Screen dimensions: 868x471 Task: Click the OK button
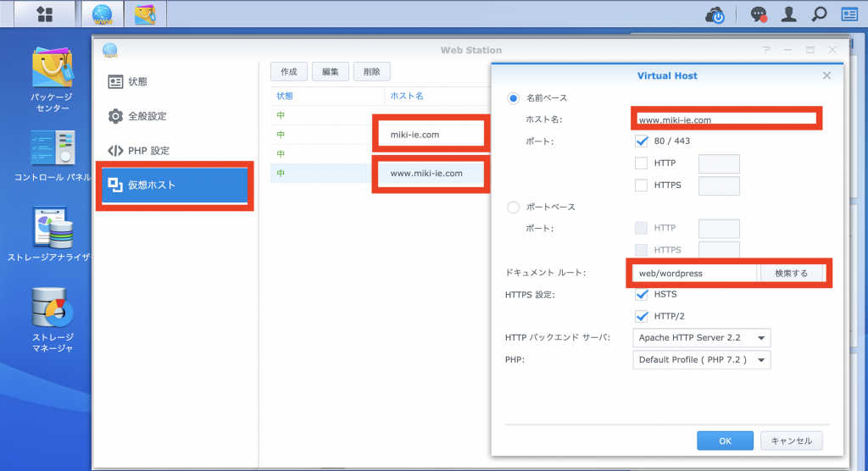tap(725, 441)
